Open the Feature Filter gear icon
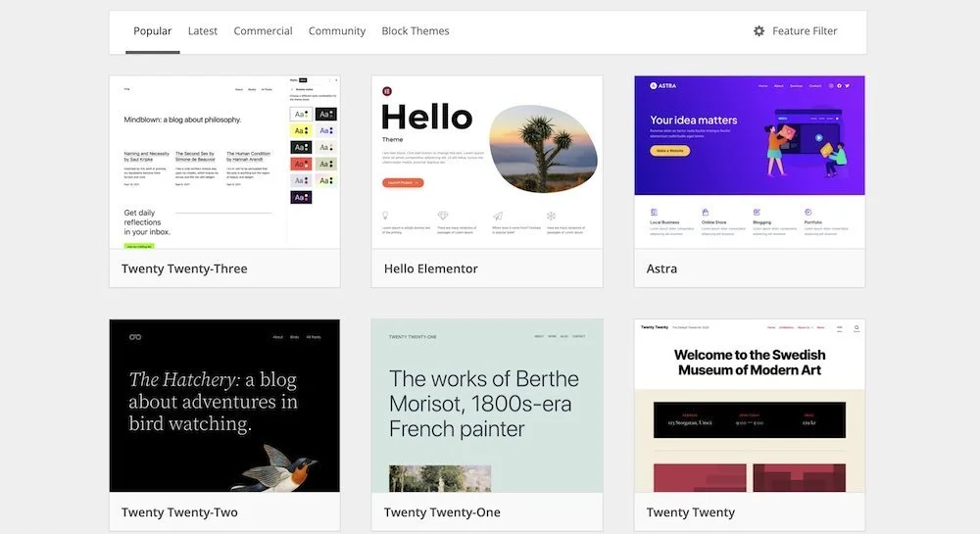This screenshot has height=534, width=980. [759, 30]
